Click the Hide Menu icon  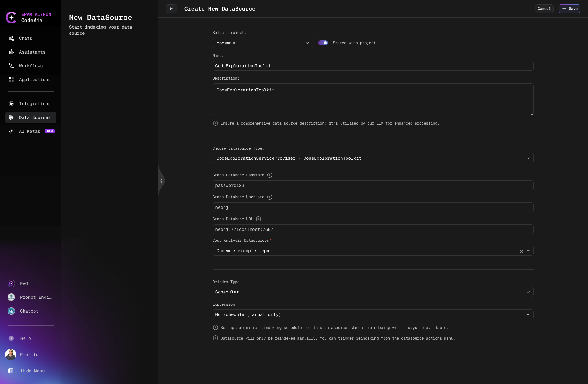11,371
